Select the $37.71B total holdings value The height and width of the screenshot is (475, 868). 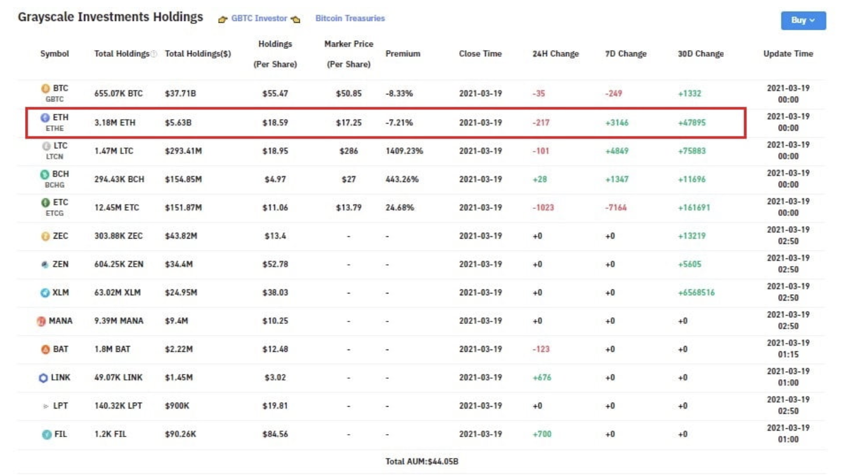click(180, 93)
